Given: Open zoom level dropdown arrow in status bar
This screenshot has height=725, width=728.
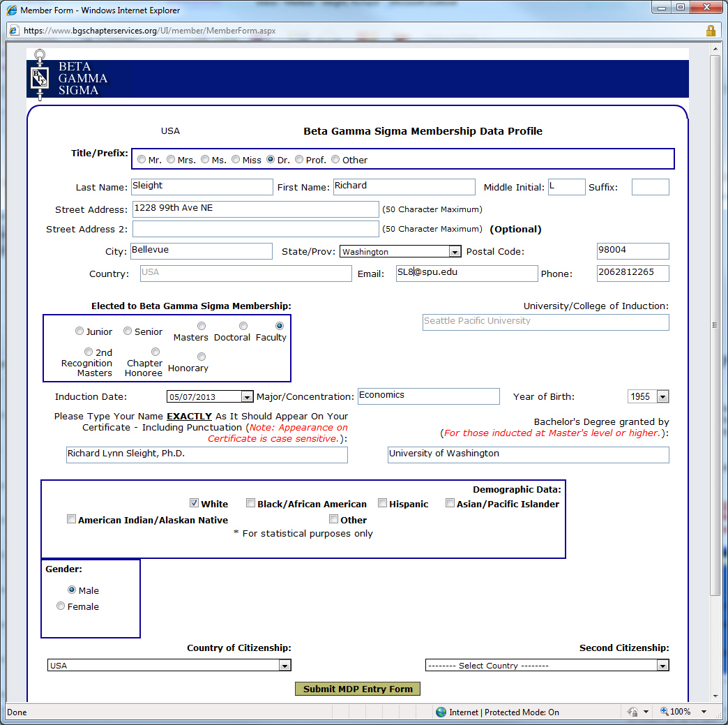Looking at the screenshot, I should point(704,712).
